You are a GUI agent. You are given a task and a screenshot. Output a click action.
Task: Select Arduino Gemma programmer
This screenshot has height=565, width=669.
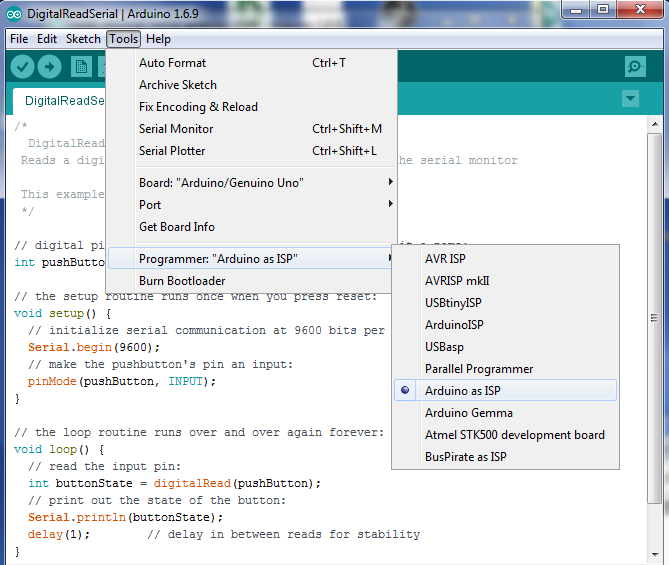(505, 413)
